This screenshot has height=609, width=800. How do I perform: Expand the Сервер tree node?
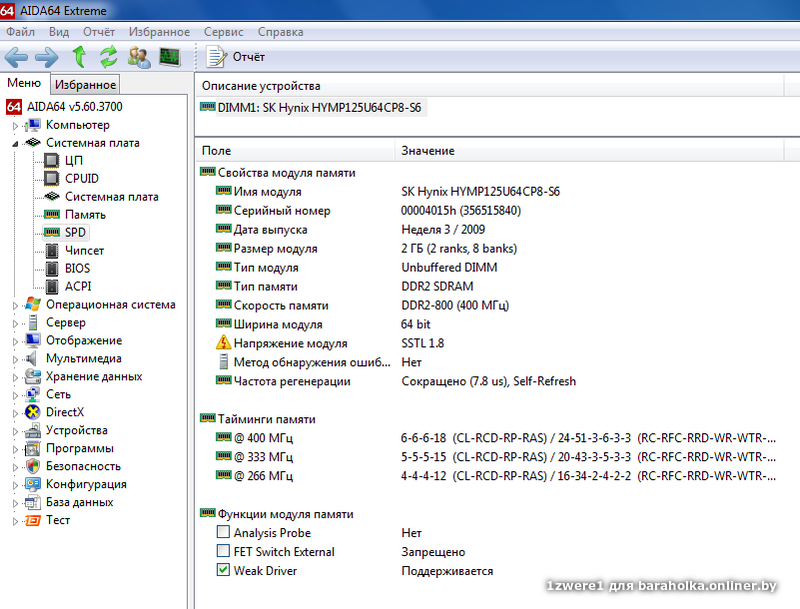pos(15,323)
